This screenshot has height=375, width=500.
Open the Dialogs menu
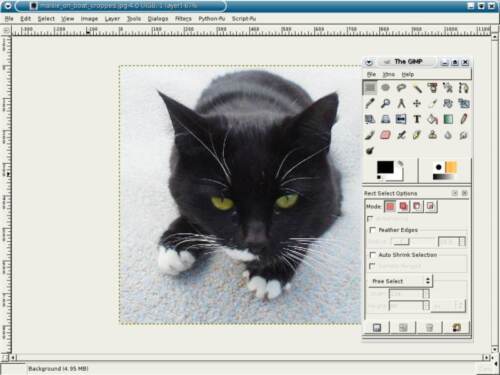[x=158, y=19]
